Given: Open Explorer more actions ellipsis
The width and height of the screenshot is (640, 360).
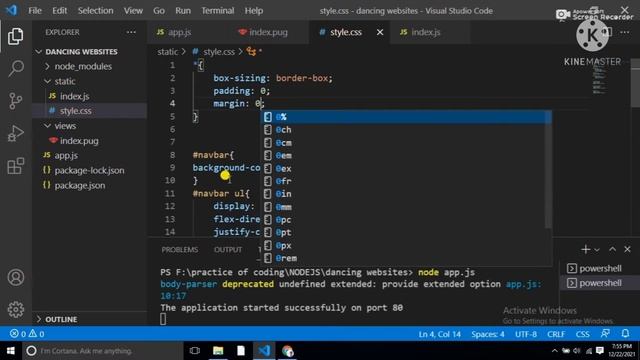Looking at the screenshot, I should 131,32.
